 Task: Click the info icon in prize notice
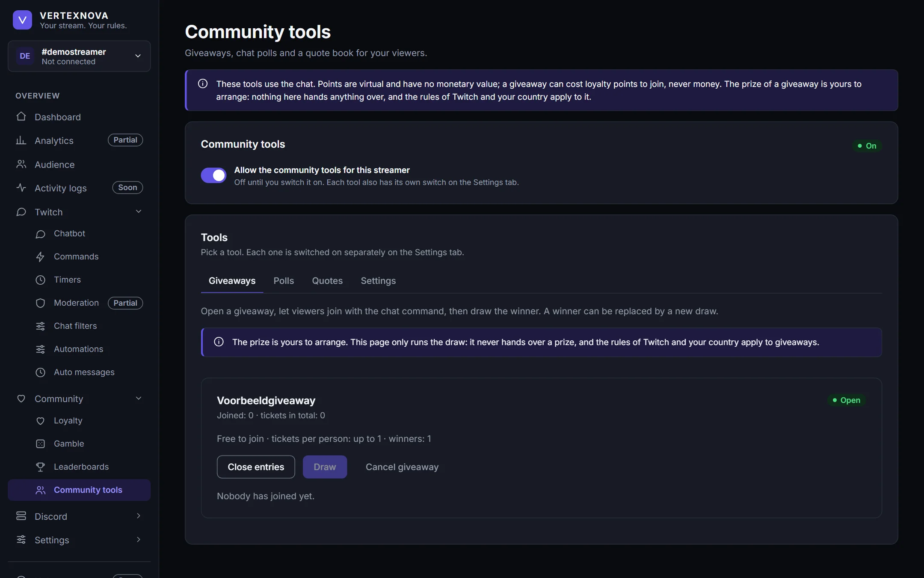pos(219,342)
